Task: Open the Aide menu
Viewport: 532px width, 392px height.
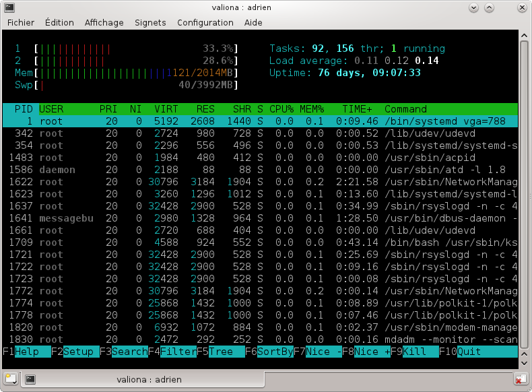Action: pyautogui.click(x=253, y=23)
